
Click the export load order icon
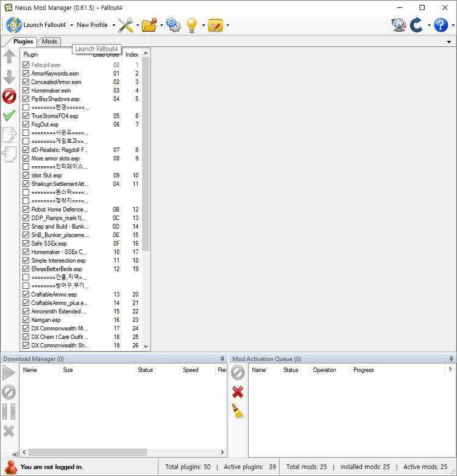pos(9,135)
